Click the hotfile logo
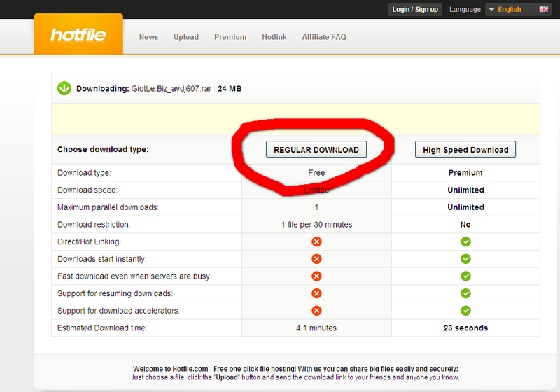The image size is (560, 392). (78, 35)
